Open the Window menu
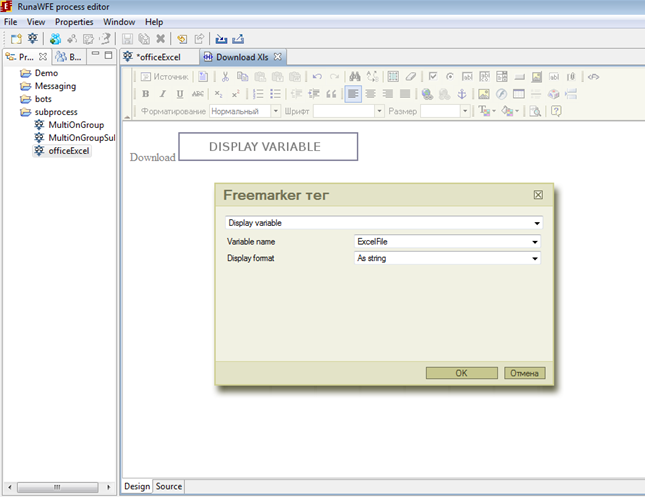The width and height of the screenshot is (648, 497). 119,22
